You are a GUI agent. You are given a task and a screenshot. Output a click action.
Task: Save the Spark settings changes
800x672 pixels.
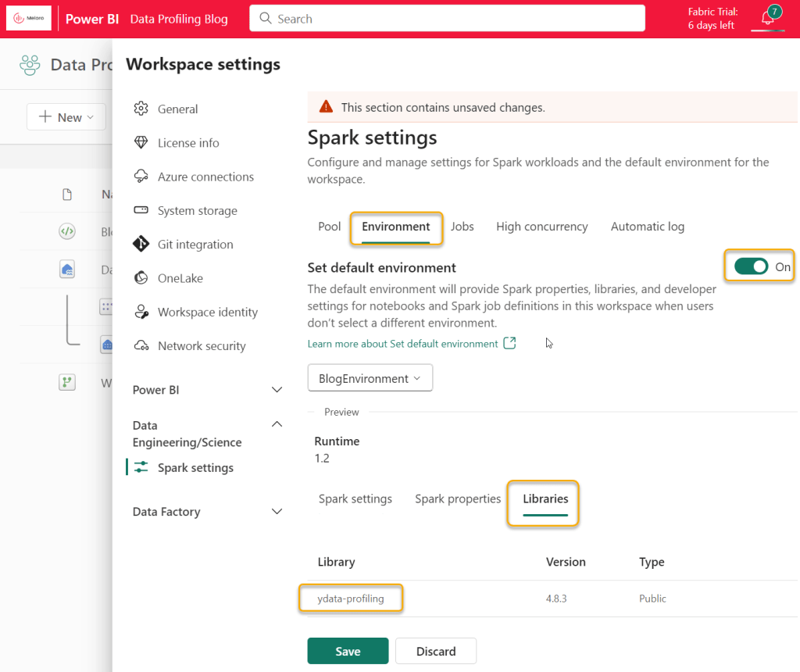pos(348,651)
